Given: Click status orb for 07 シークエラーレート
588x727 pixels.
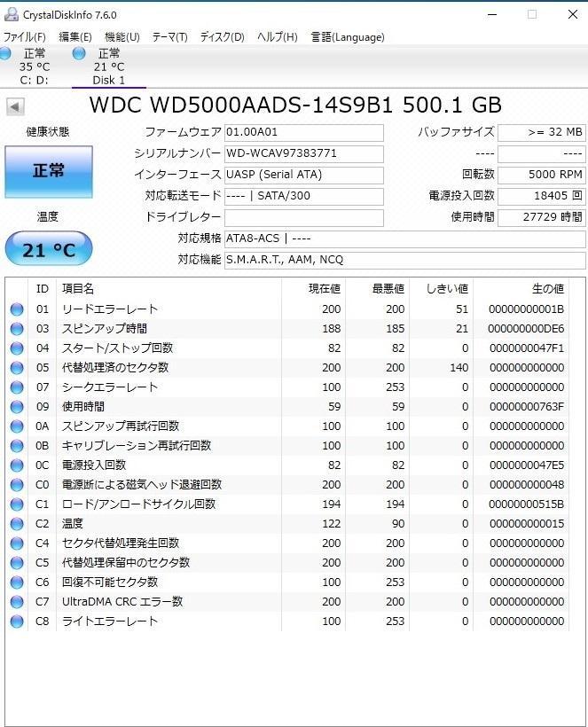Looking at the screenshot, I should coord(17,387).
